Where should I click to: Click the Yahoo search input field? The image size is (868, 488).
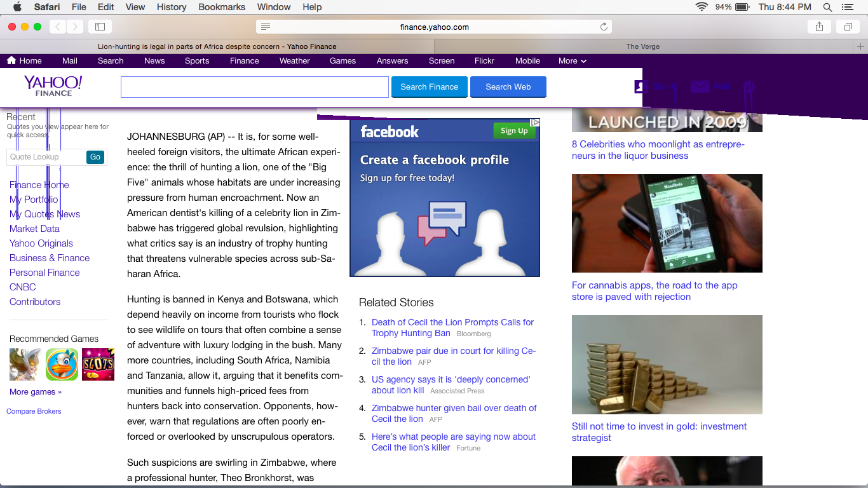point(255,87)
